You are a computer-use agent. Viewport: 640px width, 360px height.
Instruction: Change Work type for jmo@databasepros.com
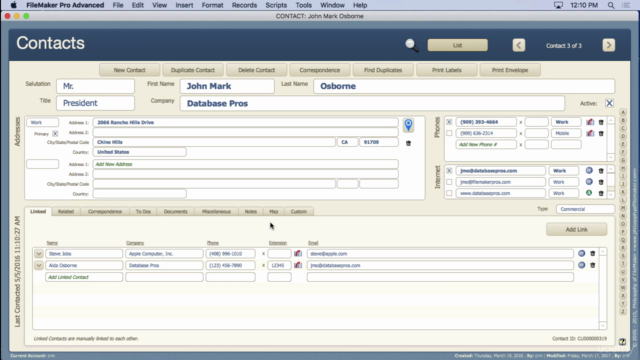[563, 171]
